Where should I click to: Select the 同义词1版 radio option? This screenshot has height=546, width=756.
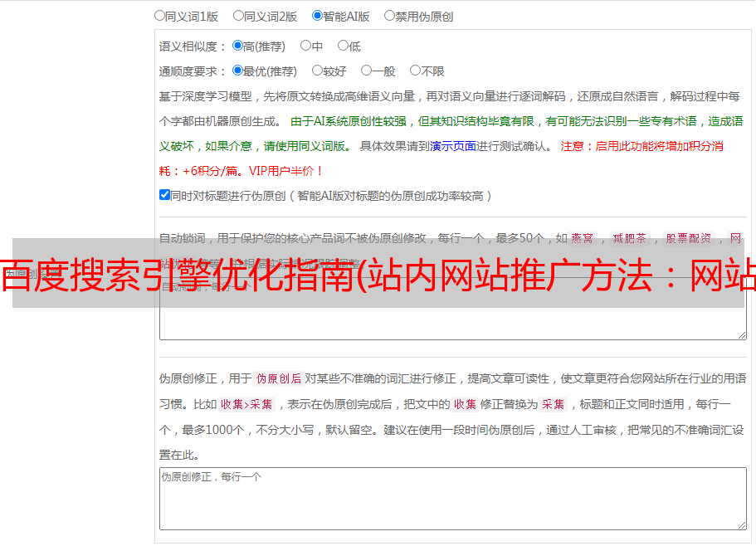(159, 16)
